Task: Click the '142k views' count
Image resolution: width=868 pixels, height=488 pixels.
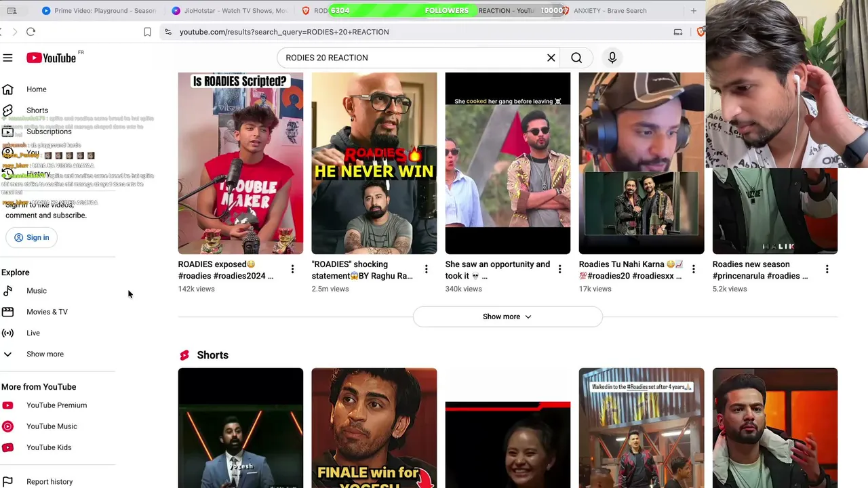Action: (197, 289)
